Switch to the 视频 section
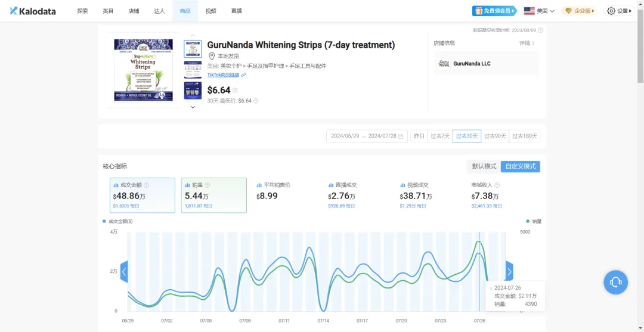Image resolution: width=644 pixels, height=332 pixels. (210, 11)
